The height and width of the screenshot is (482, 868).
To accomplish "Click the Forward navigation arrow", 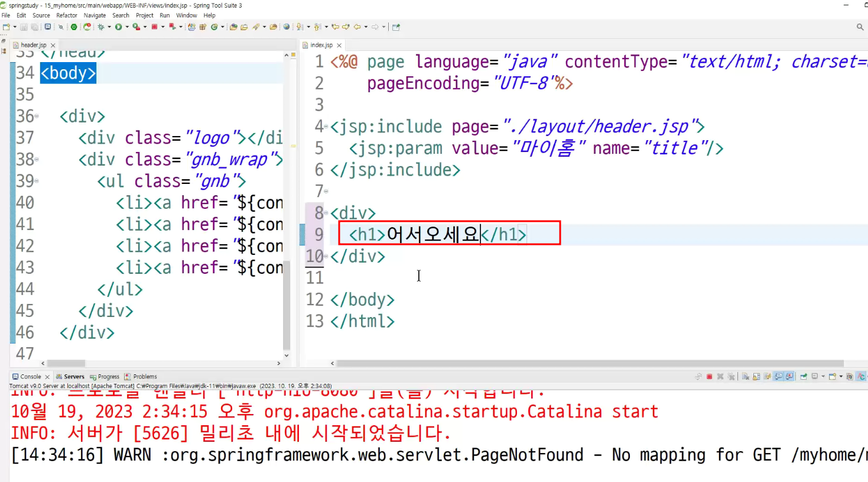I will 375,27.
